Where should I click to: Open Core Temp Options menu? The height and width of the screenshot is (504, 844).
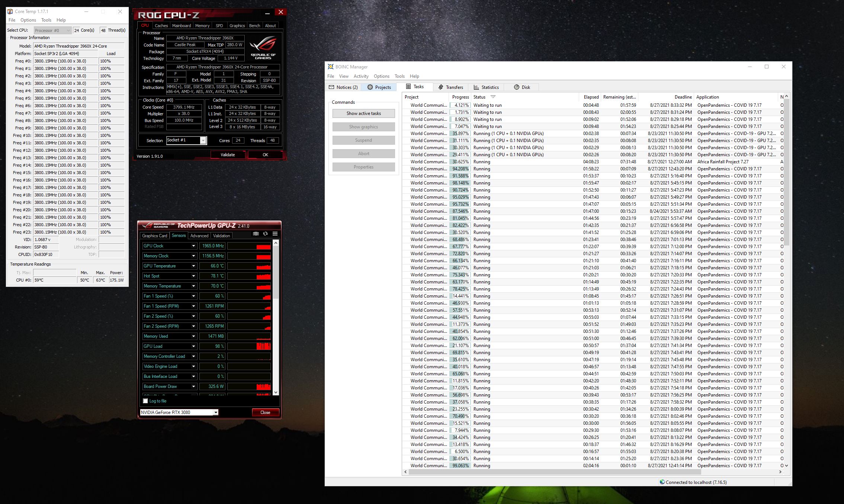click(28, 20)
